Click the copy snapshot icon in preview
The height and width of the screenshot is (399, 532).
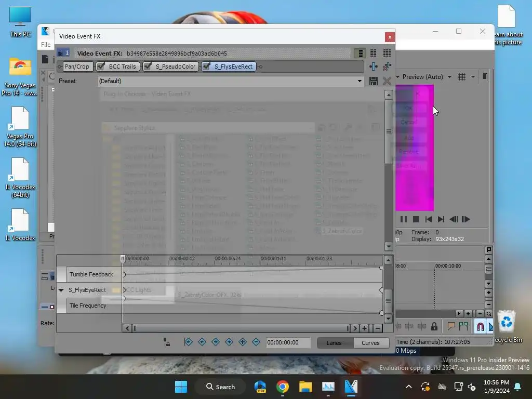pyautogui.click(x=485, y=77)
